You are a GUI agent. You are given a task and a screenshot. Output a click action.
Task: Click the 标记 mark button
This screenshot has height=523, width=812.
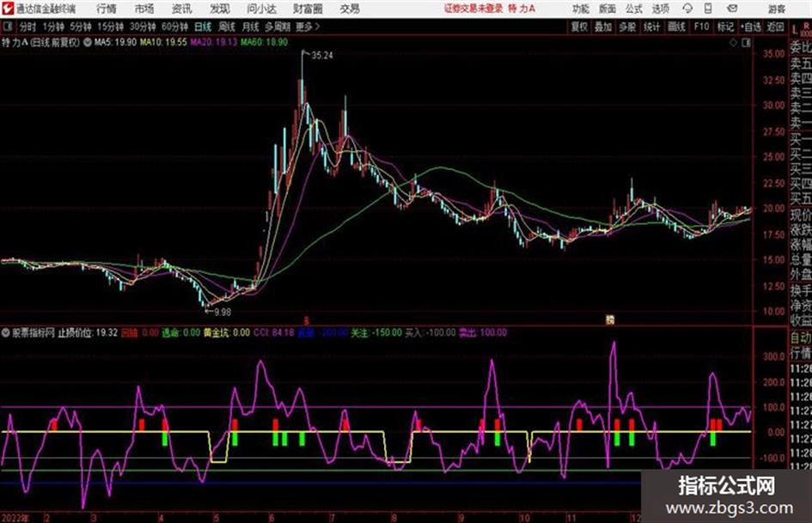(x=725, y=27)
